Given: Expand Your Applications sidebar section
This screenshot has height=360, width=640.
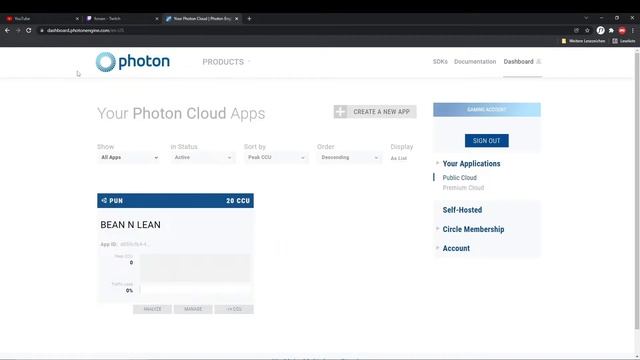Looking at the screenshot, I should click(x=471, y=164).
